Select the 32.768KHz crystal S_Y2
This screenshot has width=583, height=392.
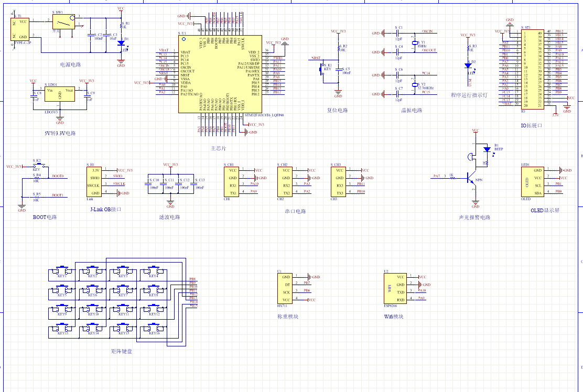click(415, 83)
